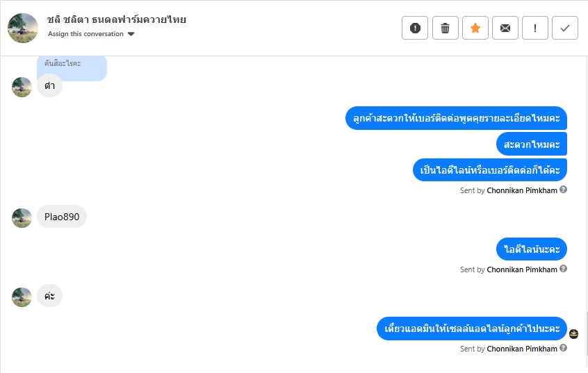This screenshot has height=373, width=588.
Task: Open customer profile picture in header
Action: [23, 28]
